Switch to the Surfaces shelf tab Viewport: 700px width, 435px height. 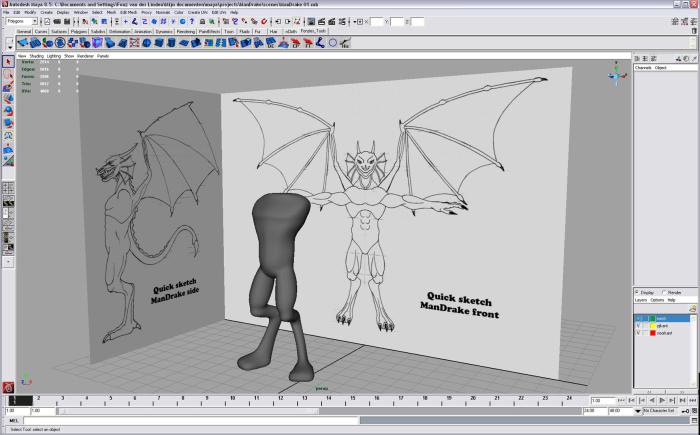pos(59,32)
